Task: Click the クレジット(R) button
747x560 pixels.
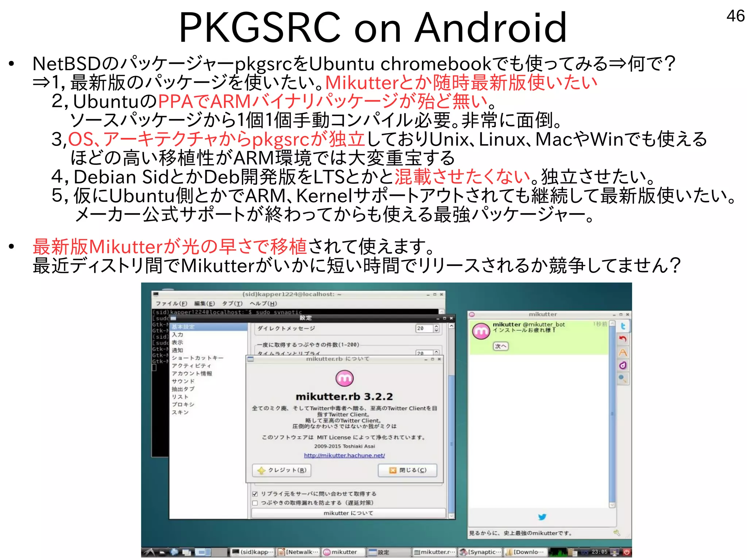Action: pyautogui.click(x=282, y=470)
